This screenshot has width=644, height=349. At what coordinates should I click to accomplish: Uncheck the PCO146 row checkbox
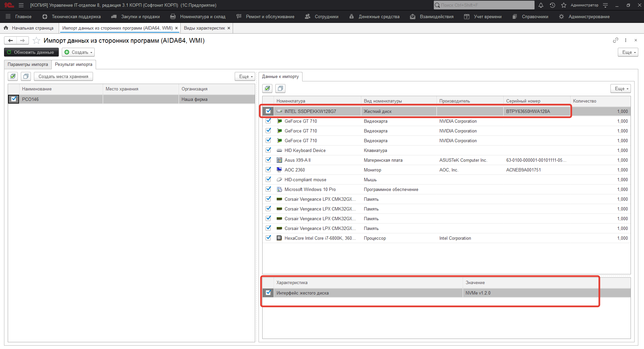14,99
